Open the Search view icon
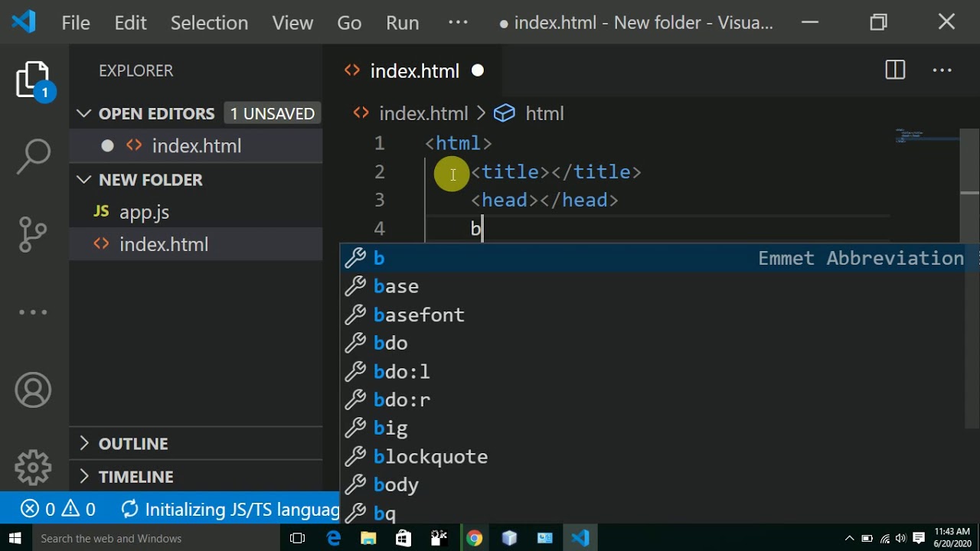The height and width of the screenshot is (551, 980). click(33, 156)
